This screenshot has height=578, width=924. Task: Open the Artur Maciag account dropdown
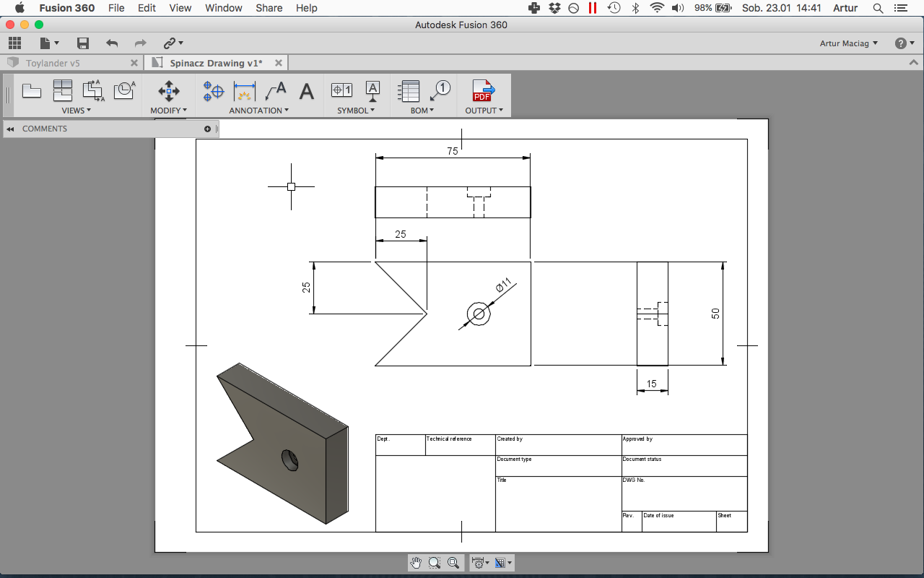(x=849, y=43)
